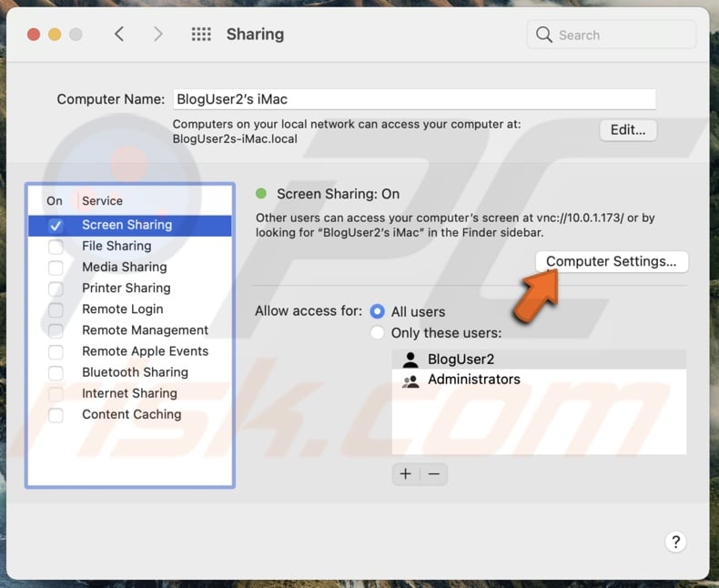Remove user with the minus button
719x588 pixels.
coord(434,474)
